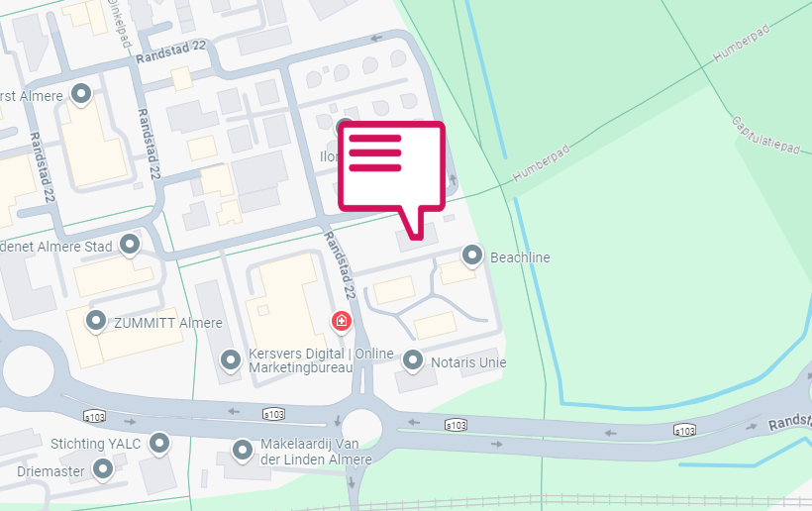Viewport: 812px width, 511px height.
Task: Click the Makelaardij Van der Linden pin
Action: click(x=242, y=451)
